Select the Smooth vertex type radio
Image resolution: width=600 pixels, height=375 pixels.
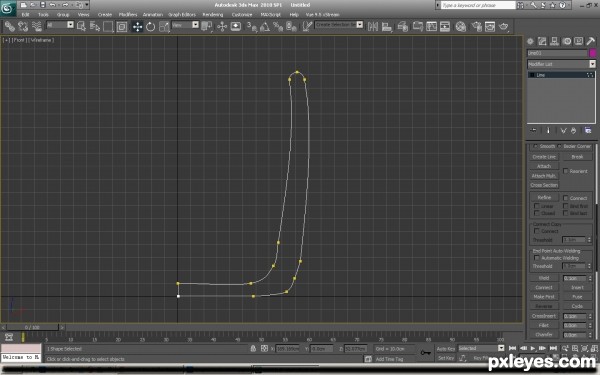(535, 146)
